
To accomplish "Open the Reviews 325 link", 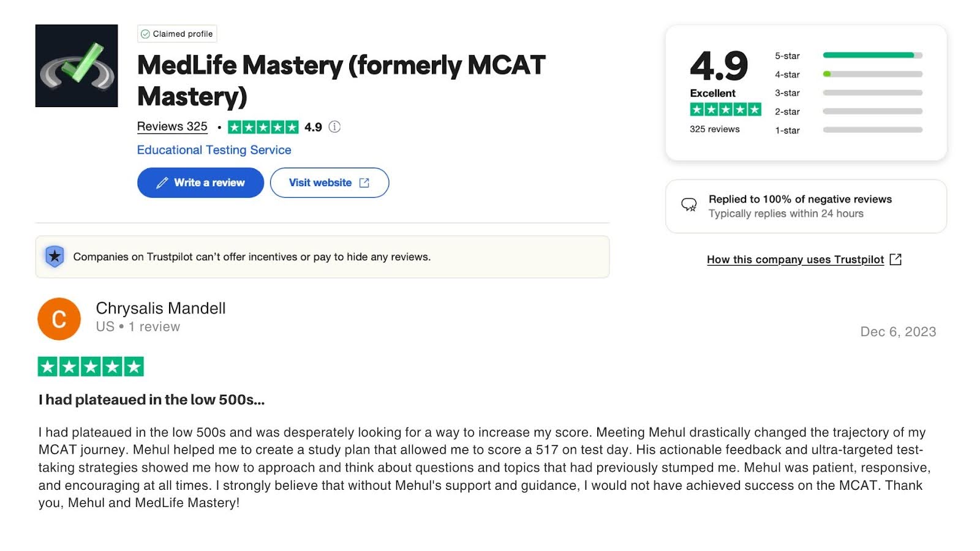I will tap(172, 127).
